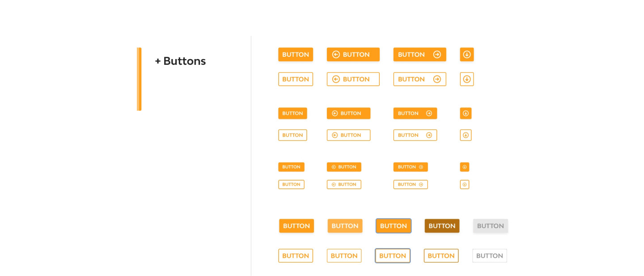
Task: Click the medium filled left-arrow BUTTON
Action: pos(348,113)
